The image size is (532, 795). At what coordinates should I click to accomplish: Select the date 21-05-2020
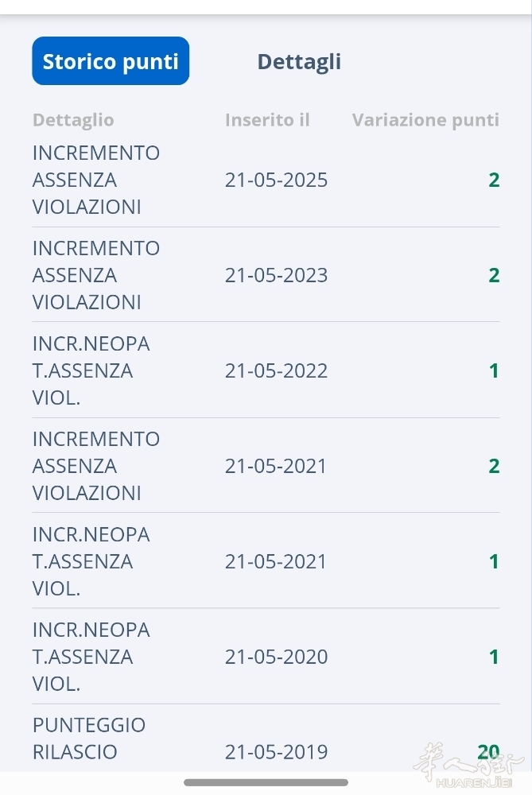click(276, 657)
